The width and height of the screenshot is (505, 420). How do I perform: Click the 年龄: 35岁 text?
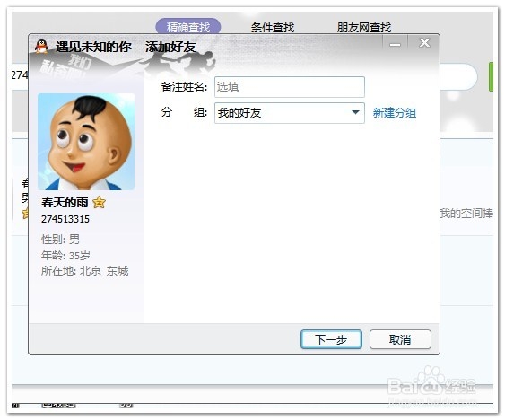[65, 255]
